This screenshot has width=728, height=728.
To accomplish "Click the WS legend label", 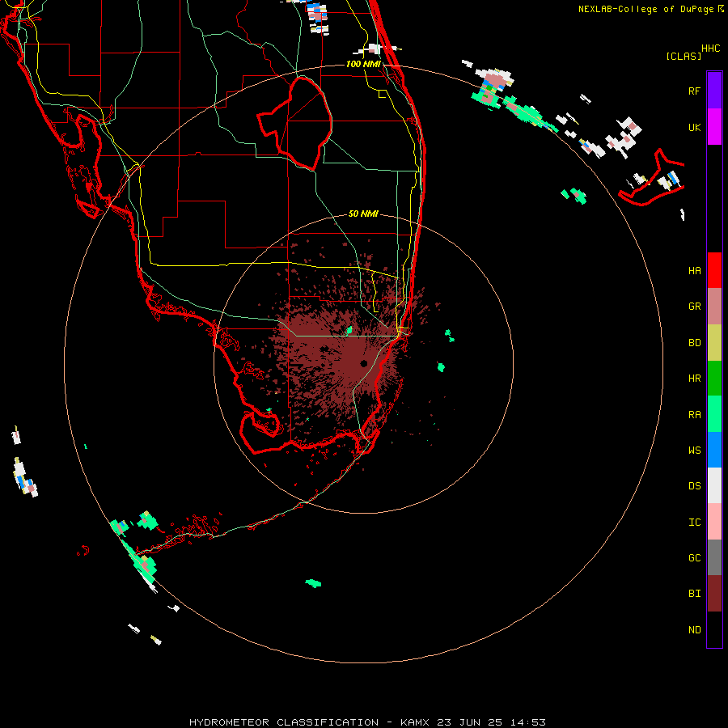I will (694, 451).
